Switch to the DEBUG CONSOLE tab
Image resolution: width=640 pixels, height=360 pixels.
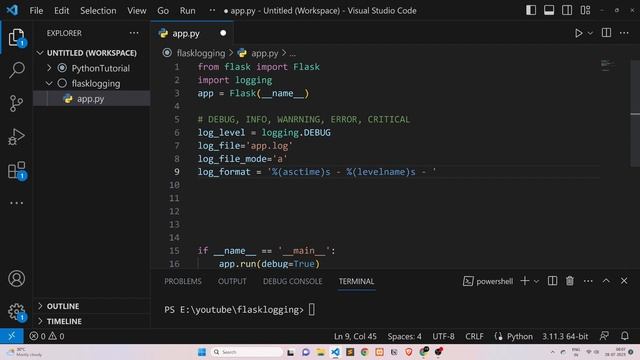(x=292, y=281)
